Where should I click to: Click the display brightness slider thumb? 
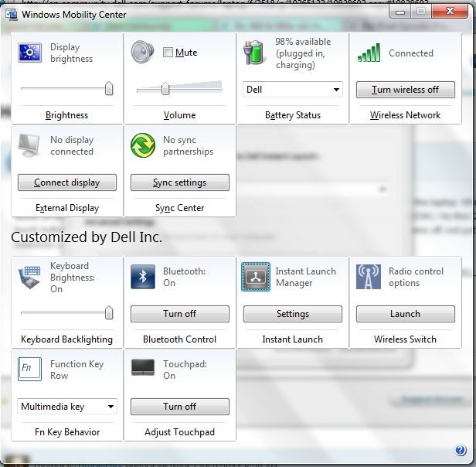pyautogui.click(x=109, y=89)
